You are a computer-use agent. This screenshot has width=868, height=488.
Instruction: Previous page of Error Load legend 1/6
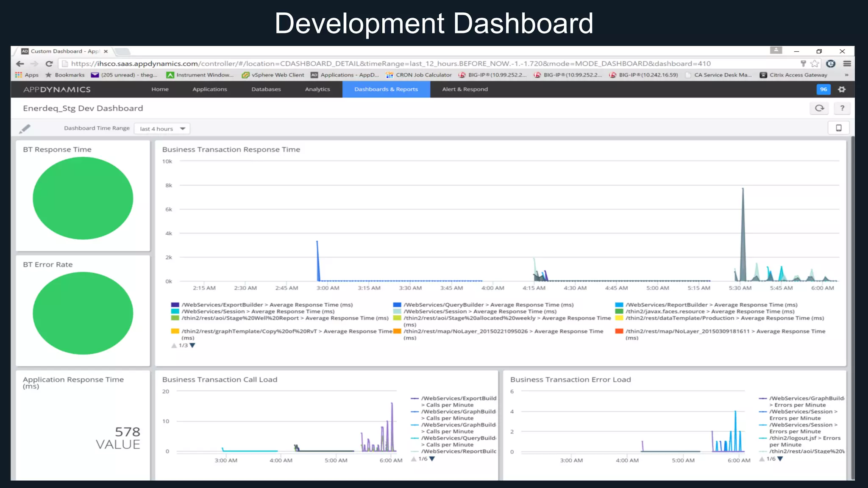(762, 459)
